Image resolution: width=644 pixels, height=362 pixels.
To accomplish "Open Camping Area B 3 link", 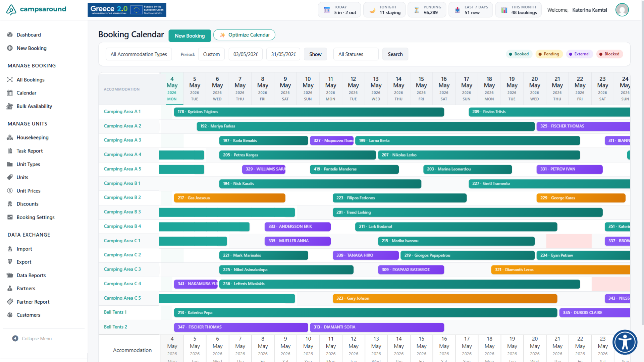I will coord(122,212).
